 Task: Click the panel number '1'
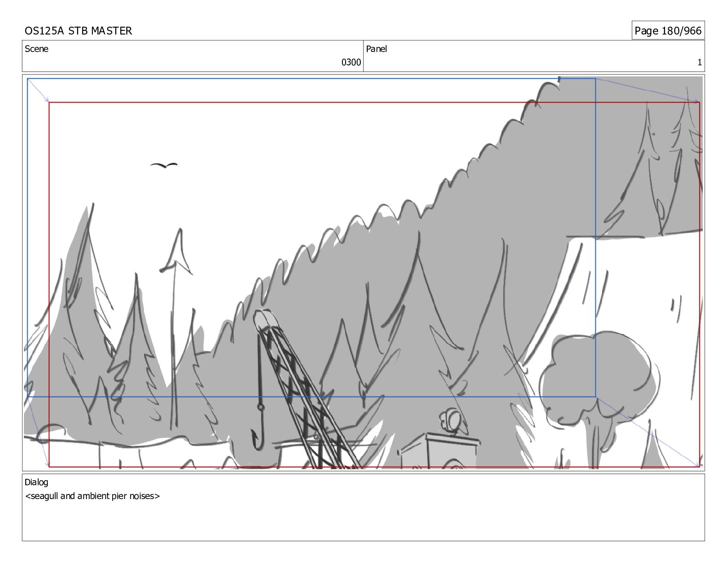pyautogui.click(x=700, y=62)
